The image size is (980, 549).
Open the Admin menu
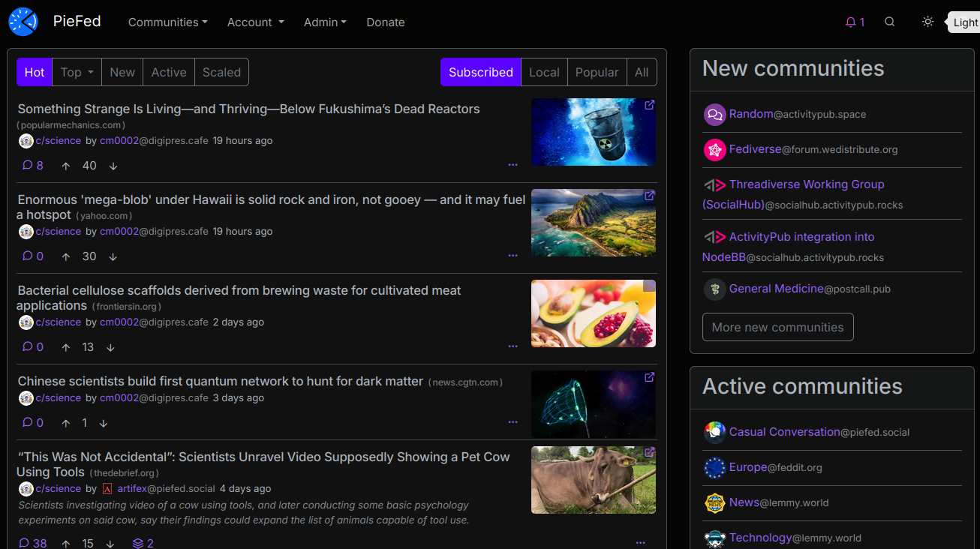pos(325,22)
